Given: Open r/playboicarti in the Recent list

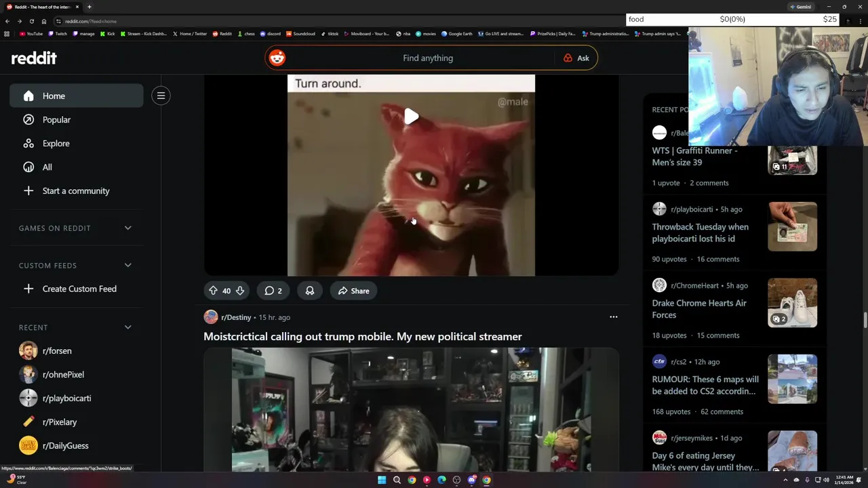Looking at the screenshot, I should click(76, 398).
